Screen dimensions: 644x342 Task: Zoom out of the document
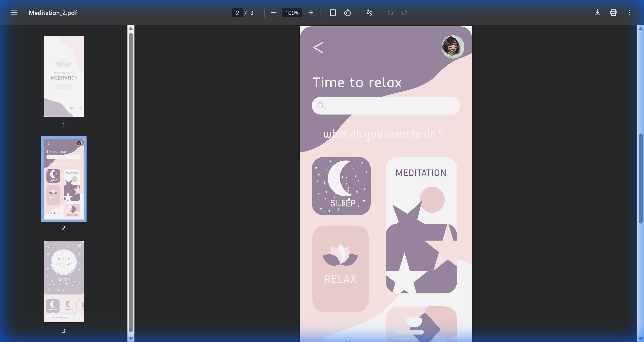(273, 13)
